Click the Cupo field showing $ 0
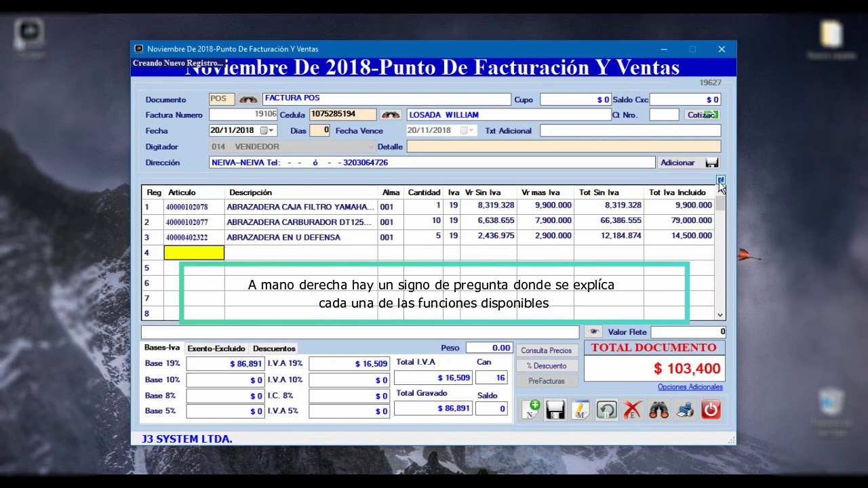Screen dimensions: 868x488 click(576, 100)
